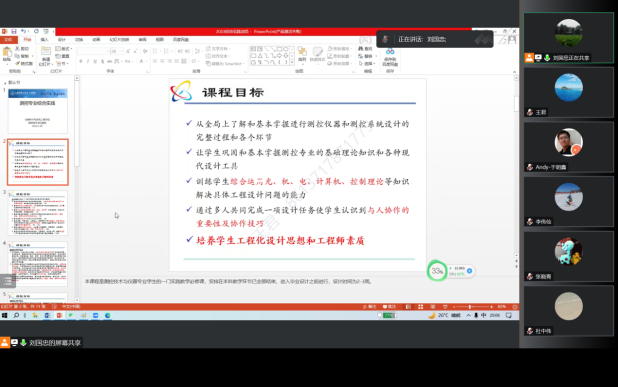This screenshot has width=618, height=387.
Task: Open the Insert (插入) ribbon tab
Action: coord(45,40)
